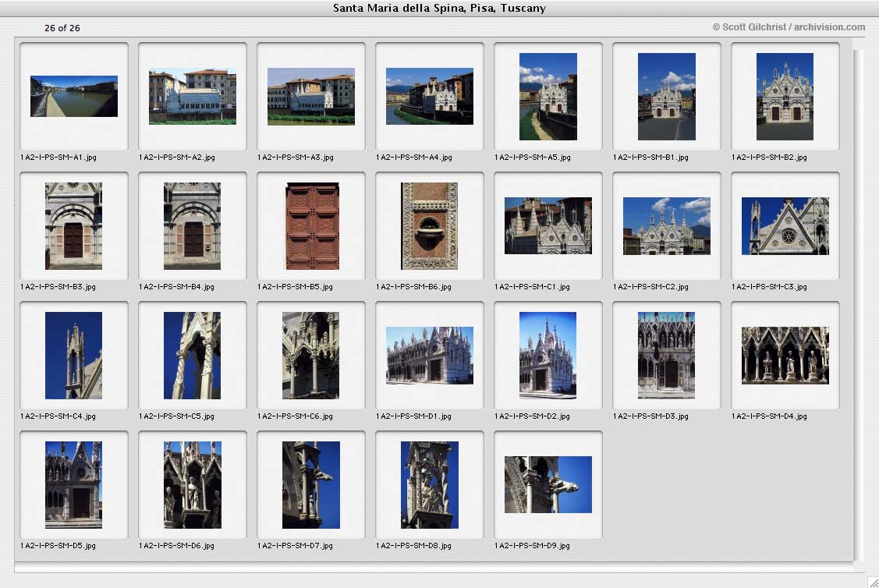Open the A5 portrait thumbnail
879x588 pixels.
pos(548,97)
